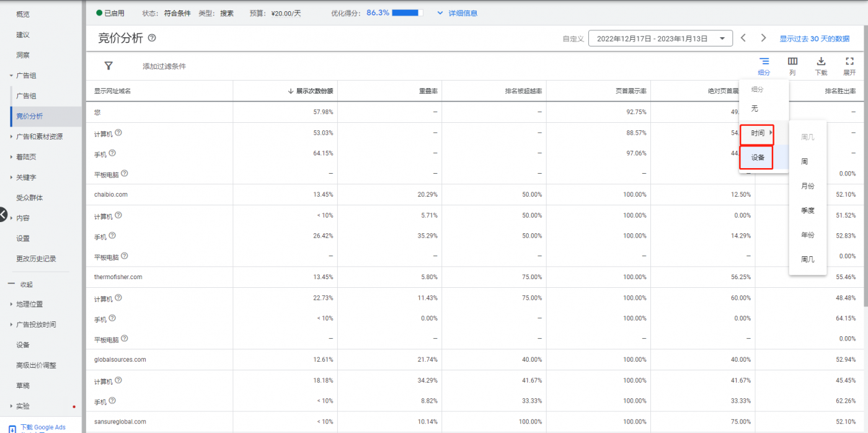
Task: Select 设备 in segment menu
Action: 757,158
